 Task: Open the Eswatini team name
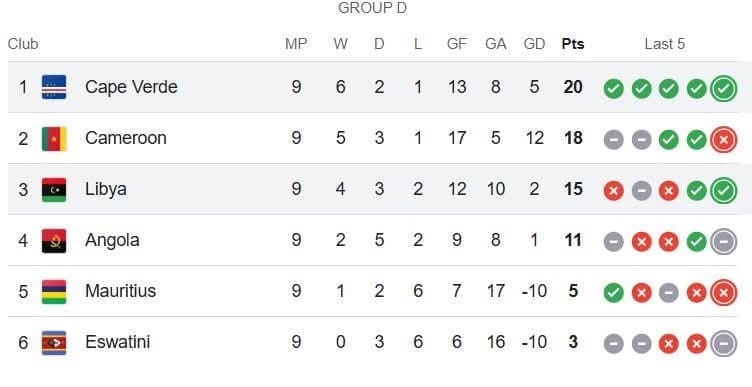coord(118,342)
